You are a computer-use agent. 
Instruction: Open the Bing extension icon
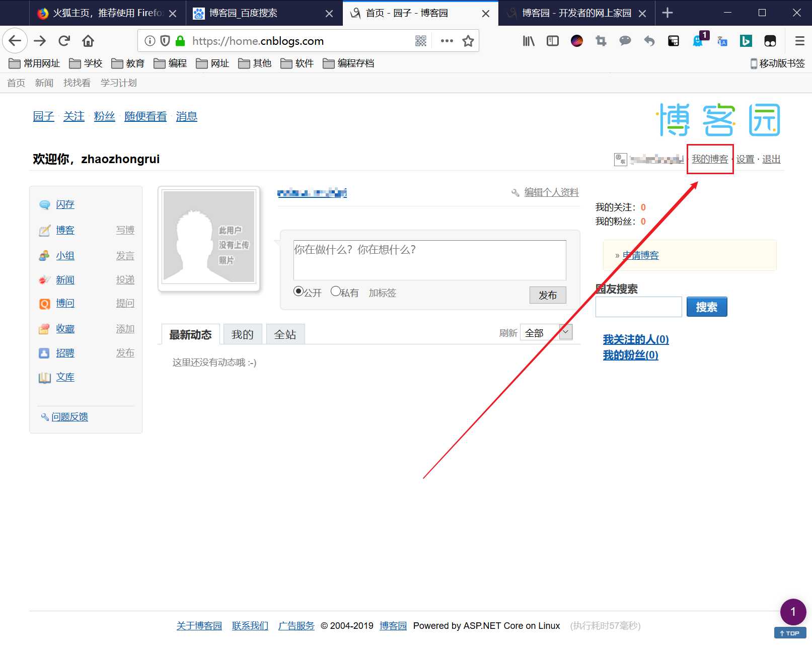click(746, 41)
